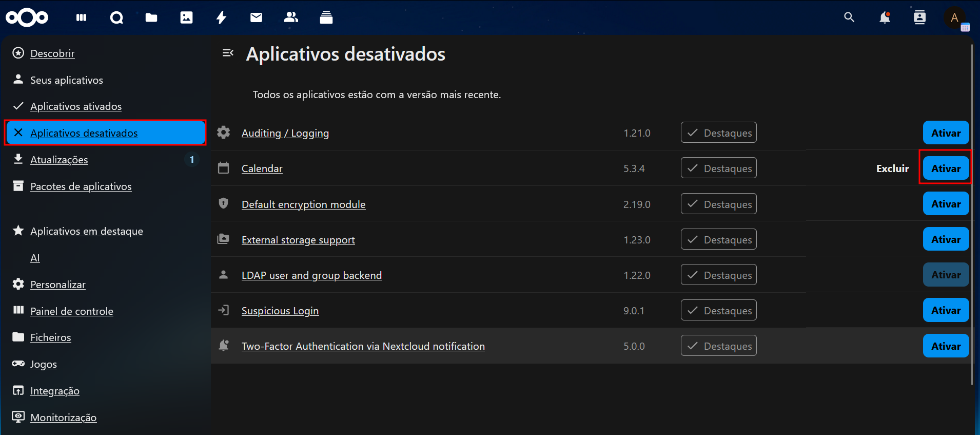980x435 pixels.
Task: Open the Personalizar category
Action: point(58,285)
